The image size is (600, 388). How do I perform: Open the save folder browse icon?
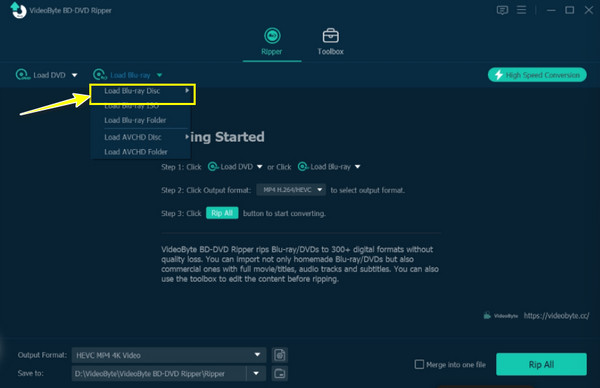(x=280, y=373)
